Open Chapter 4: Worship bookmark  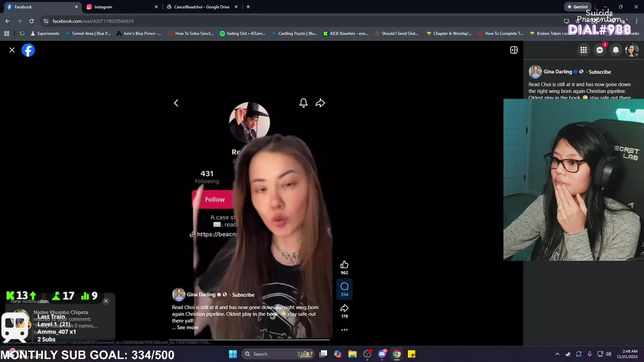(449, 34)
